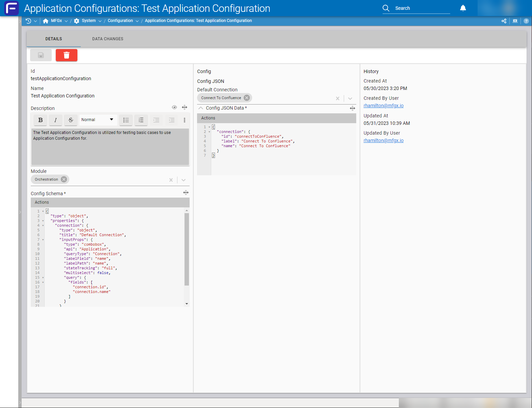Open the help question mark icon
Viewport: 532px width, 408px height.
pos(526,21)
